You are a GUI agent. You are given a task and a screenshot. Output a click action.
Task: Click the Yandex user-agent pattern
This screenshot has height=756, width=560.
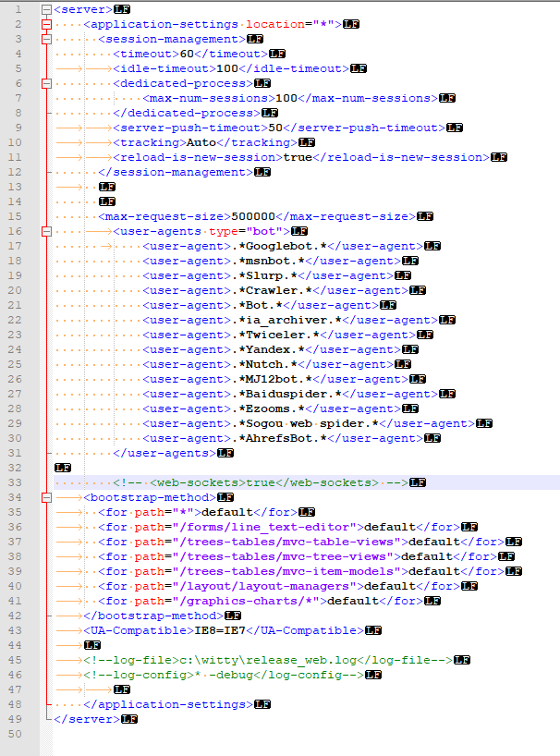click(268, 349)
